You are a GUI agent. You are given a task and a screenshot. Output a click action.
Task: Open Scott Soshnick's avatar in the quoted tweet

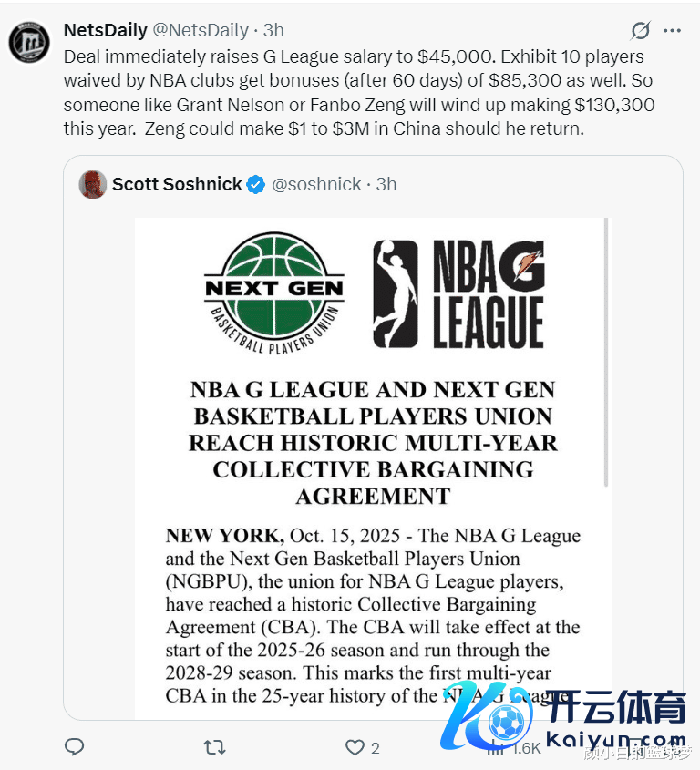[92, 184]
